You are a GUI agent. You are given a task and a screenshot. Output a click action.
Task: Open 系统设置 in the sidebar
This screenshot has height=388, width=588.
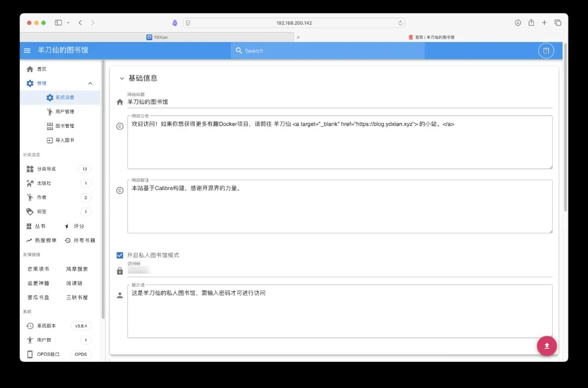click(64, 97)
